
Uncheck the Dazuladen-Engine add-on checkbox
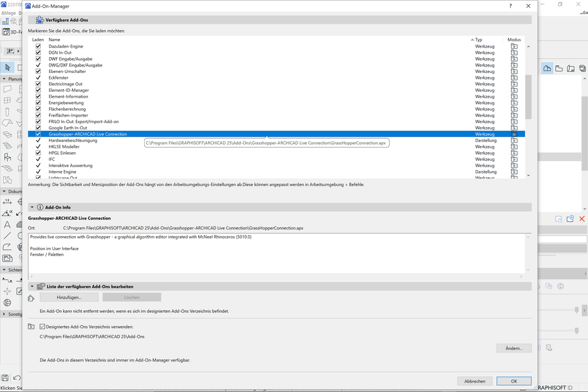tap(38, 46)
